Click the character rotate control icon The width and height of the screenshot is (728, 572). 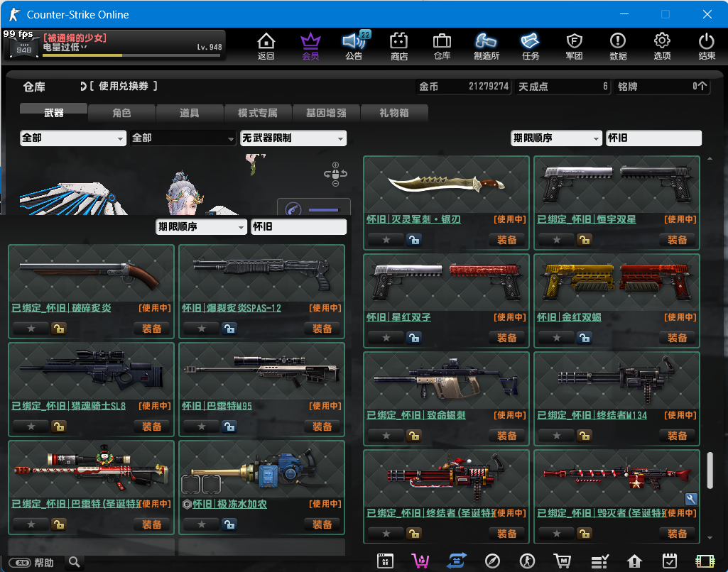335,174
